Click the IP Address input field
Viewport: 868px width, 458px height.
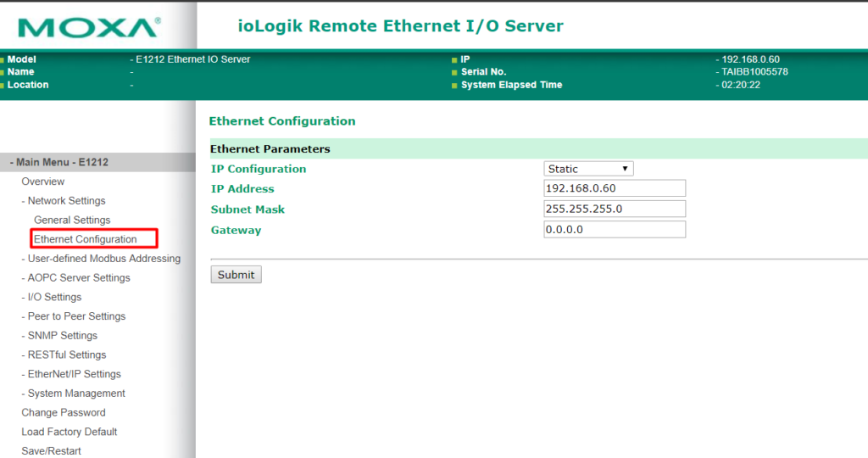click(615, 188)
